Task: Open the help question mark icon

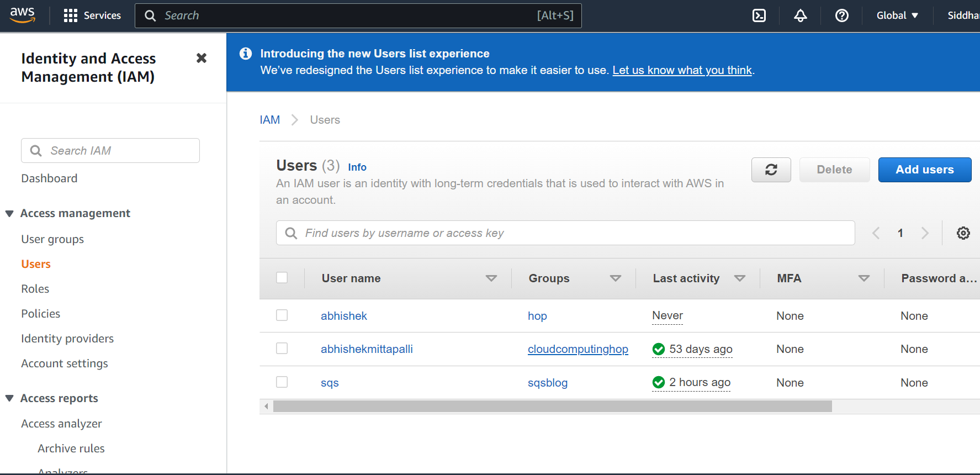Action: (842, 15)
